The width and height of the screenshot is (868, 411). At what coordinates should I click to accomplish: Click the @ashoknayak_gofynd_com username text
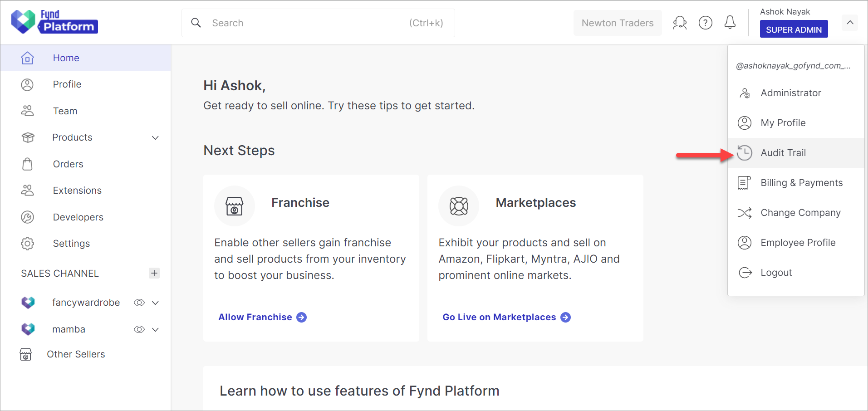(x=793, y=66)
